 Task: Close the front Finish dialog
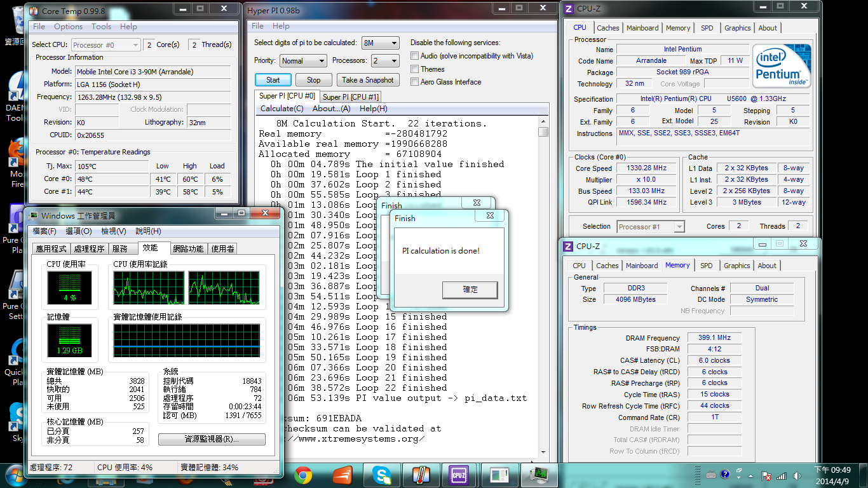point(491,216)
